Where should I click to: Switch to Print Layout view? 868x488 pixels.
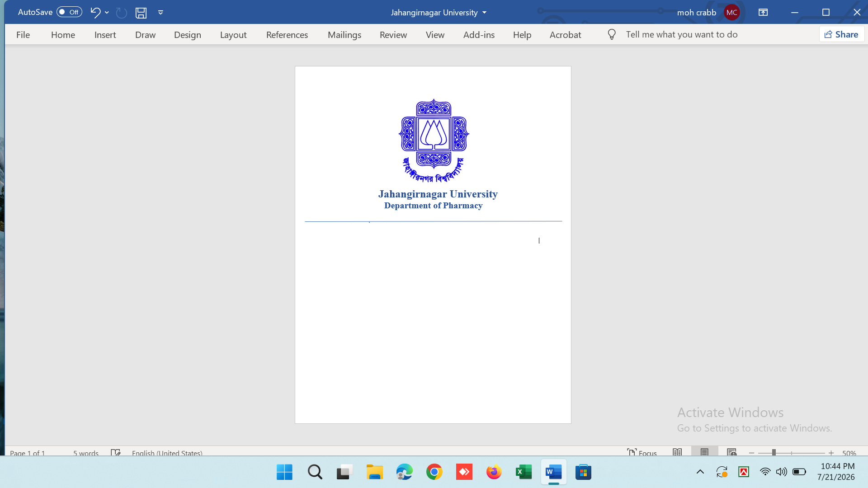tap(704, 452)
